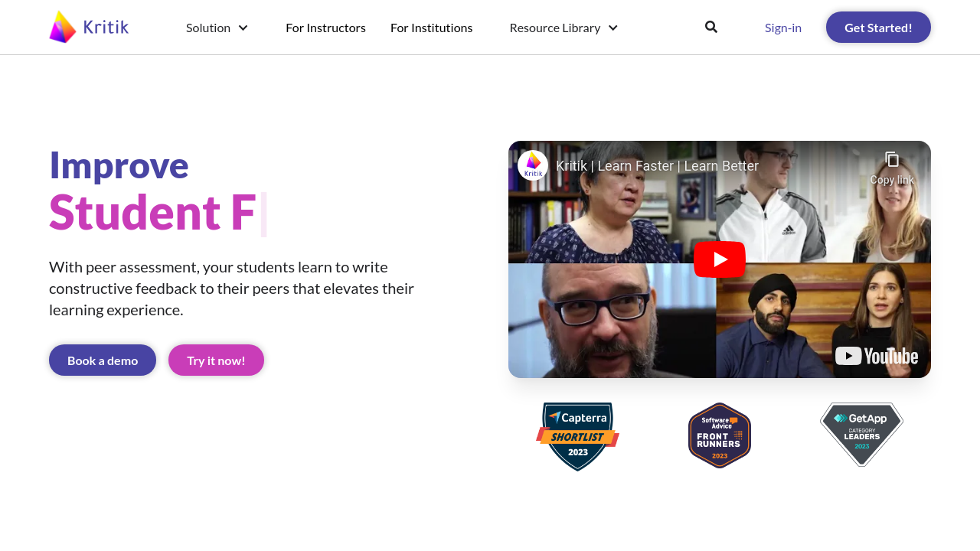Click the Software Advice Front Runners badge
This screenshot has width=980, height=551.
pos(720,435)
